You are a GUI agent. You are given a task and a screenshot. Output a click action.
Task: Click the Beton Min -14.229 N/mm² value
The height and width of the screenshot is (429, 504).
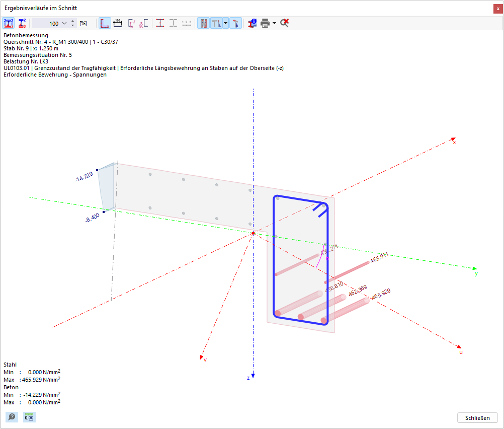[42, 395]
